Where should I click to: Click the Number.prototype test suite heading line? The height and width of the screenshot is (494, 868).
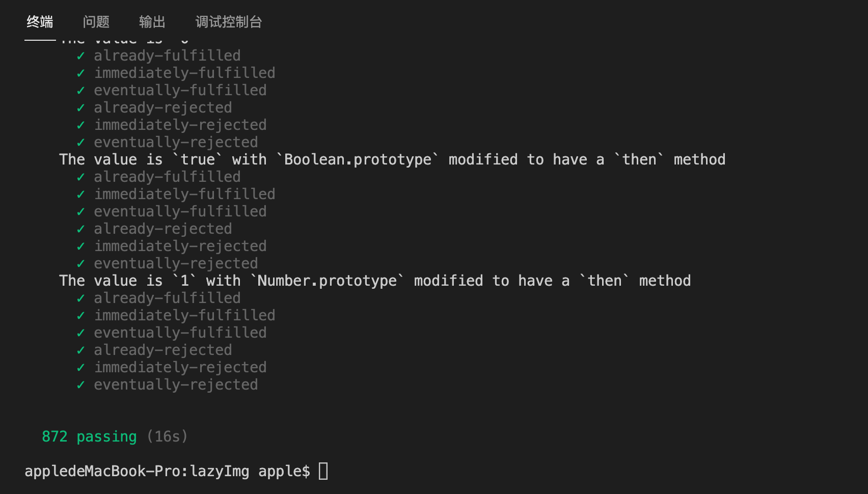[x=374, y=281]
